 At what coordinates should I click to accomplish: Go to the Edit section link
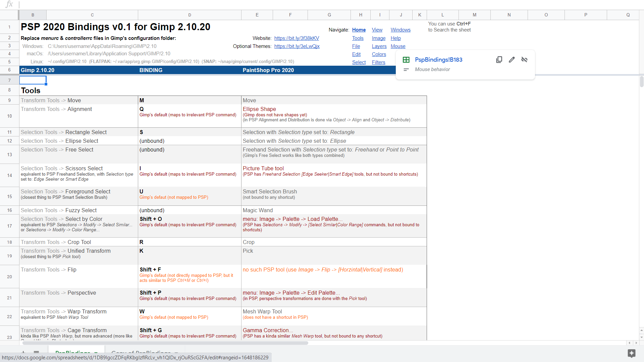click(357, 54)
